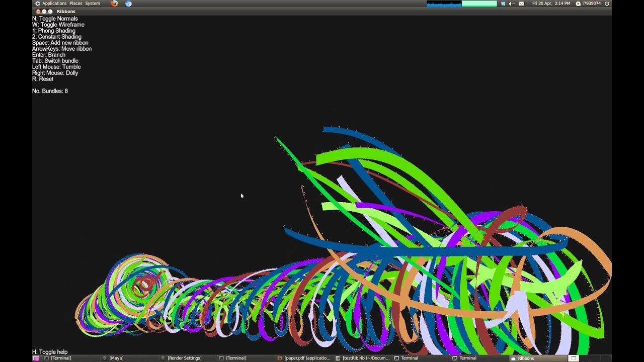Click the 'No. Bundles: 8' counter
This screenshot has width=644, height=362.
pyautogui.click(x=50, y=91)
